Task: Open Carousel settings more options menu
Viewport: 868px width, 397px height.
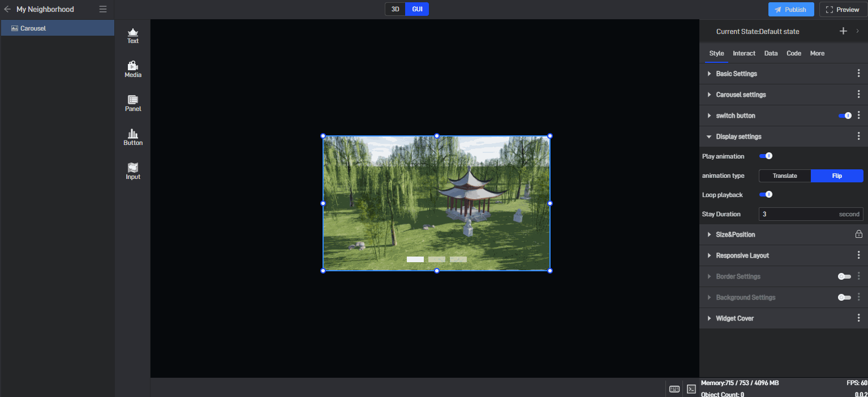Action: tap(859, 95)
